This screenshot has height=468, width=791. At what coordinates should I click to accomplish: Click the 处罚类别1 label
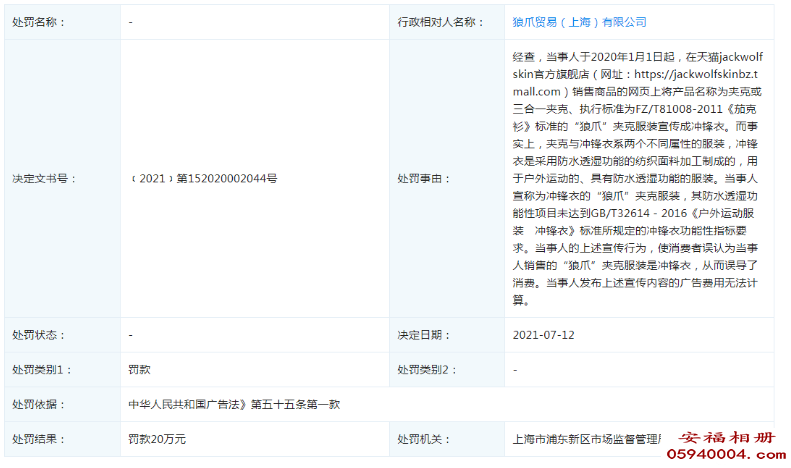coord(41,370)
